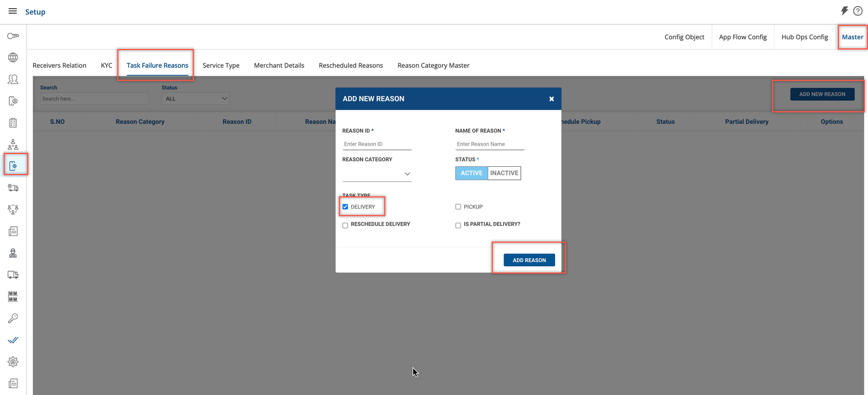Click the lightning bolt icon in header
Viewport: 868px width, 395px height.
coord(844,11)
